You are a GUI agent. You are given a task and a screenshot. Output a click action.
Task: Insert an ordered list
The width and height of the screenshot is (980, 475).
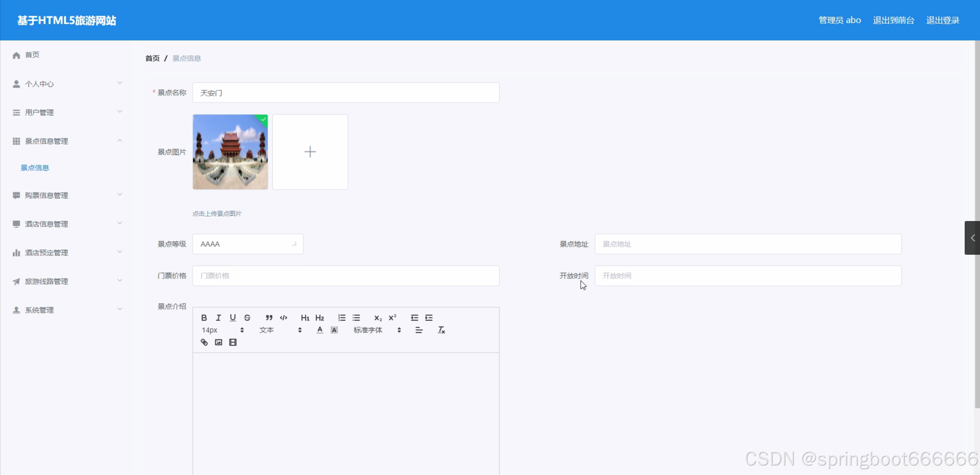point(342,318)
